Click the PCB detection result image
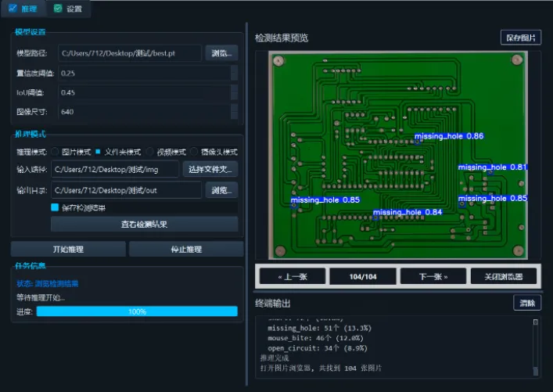 398,155
